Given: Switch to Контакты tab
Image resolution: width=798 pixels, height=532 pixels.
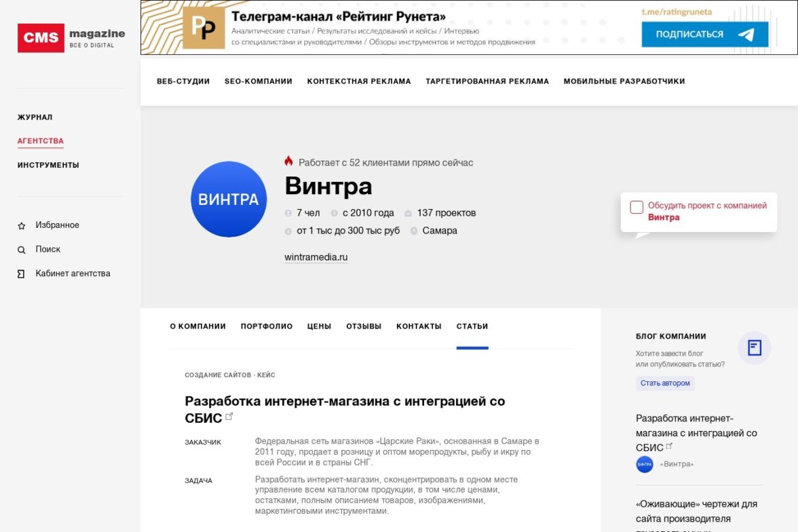Looking at the screenshot, I should [x=419, y=326].
